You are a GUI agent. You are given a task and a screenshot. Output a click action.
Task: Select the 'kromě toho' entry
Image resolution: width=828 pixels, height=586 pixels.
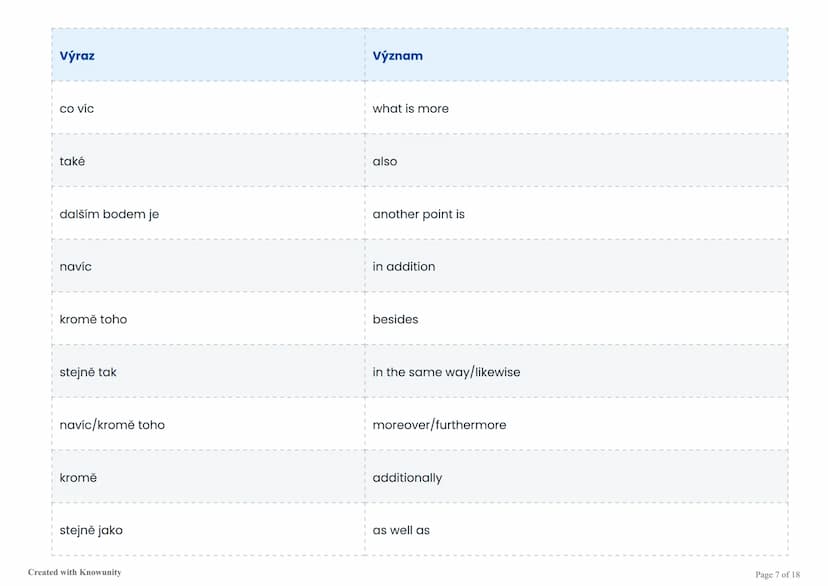tap(208, 319)
